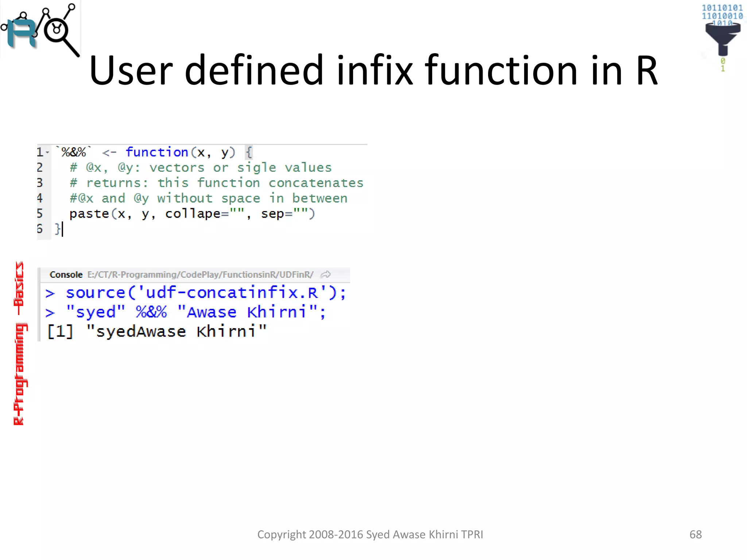Viewport: 747px width, 560px height.
Task: Click slide page number 68
Action: [695, 534]
